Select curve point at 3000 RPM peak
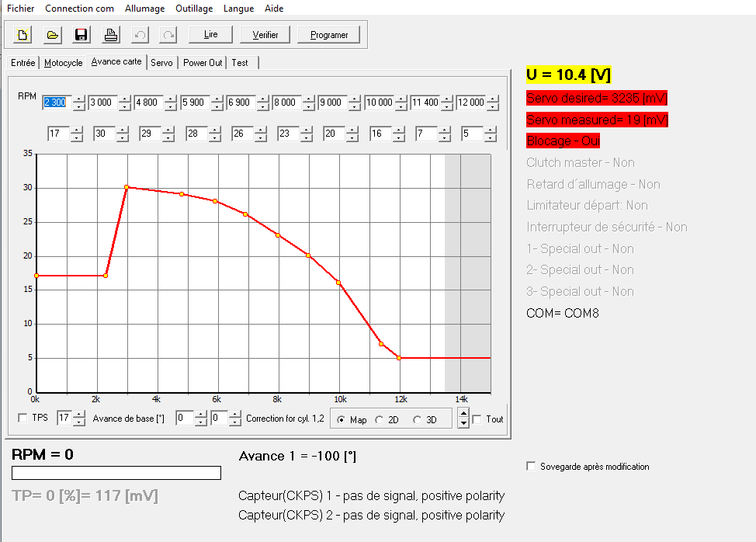Screen dimensions: 756x542 pos(127,187)
